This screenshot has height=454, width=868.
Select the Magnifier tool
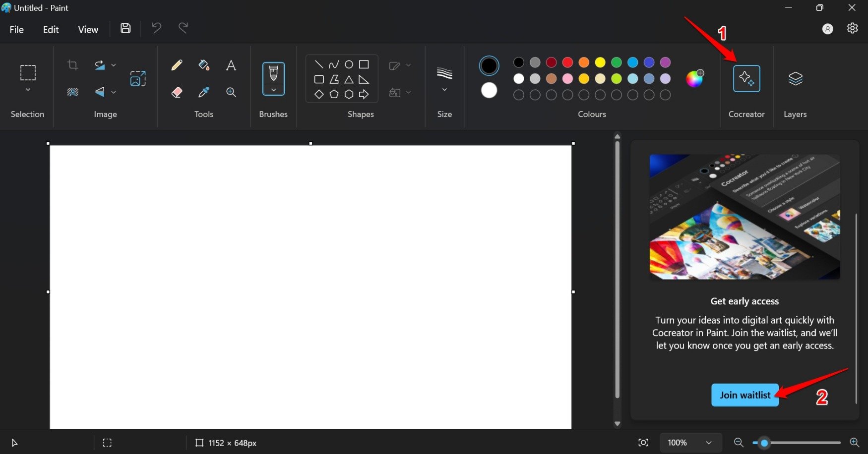point(231,92)
